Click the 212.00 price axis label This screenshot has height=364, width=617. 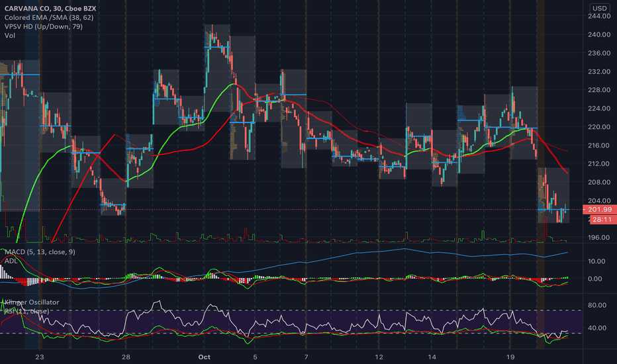[x=599, y=163]
